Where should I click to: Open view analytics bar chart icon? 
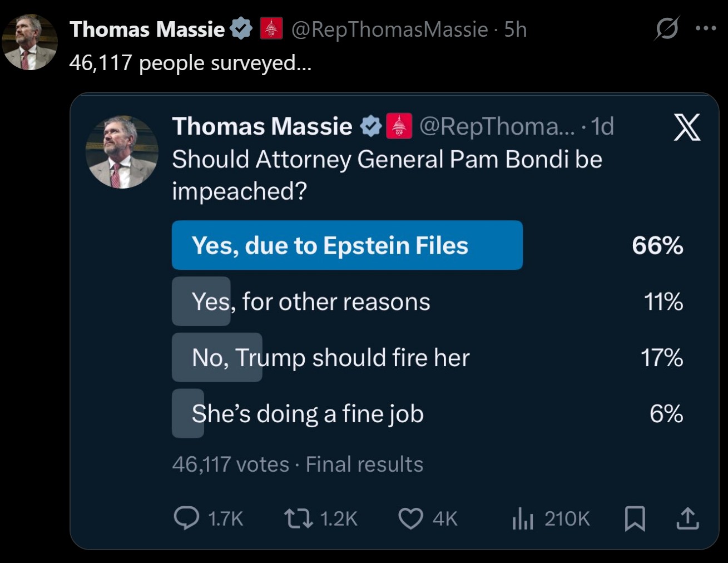[x=522, y=518]
